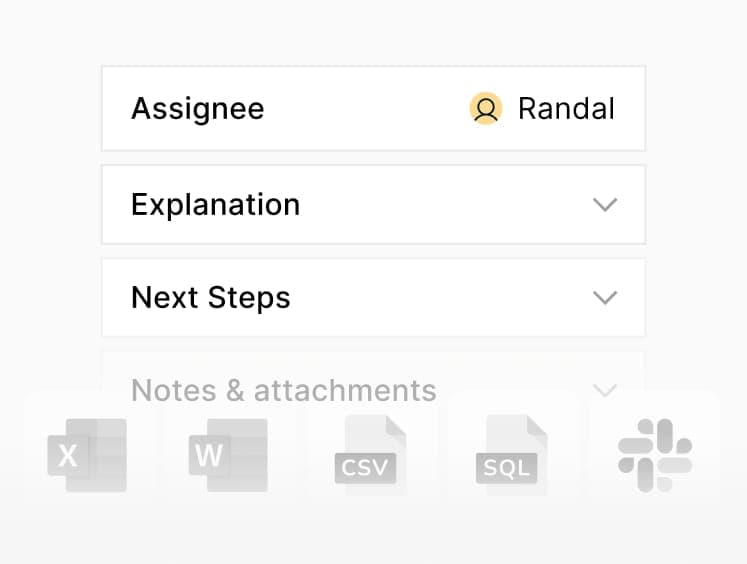
Task: Click the Excel file icon
Action: (87, 455)
